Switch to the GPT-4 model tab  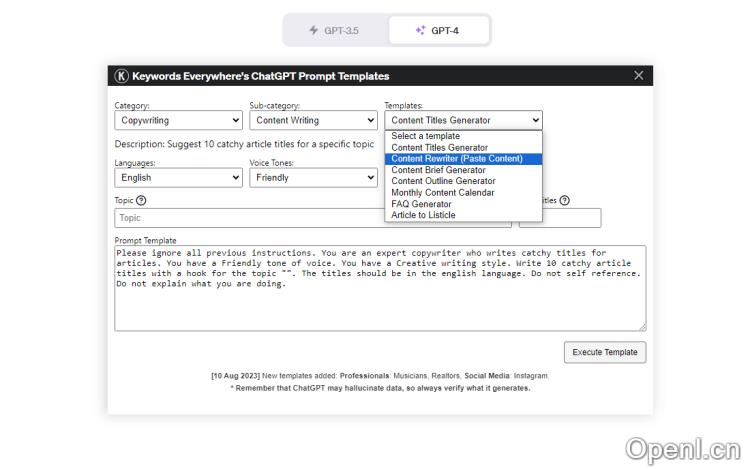point(438,31)
